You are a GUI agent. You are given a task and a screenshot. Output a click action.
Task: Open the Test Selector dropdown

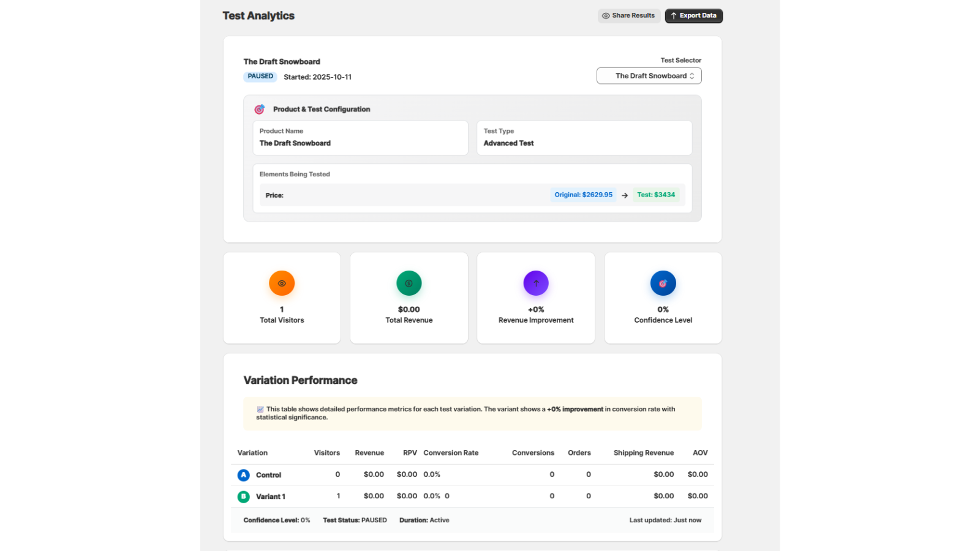coord(649,75)
